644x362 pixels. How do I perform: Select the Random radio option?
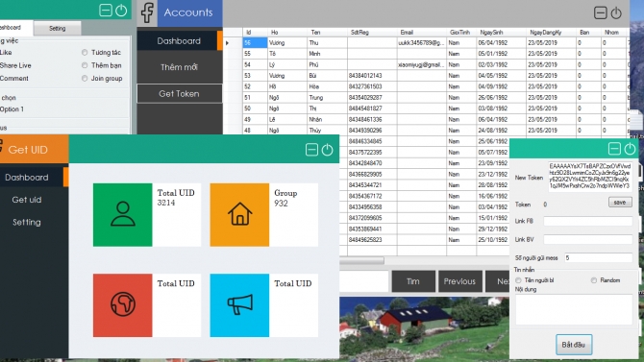[x=594, y=280]
